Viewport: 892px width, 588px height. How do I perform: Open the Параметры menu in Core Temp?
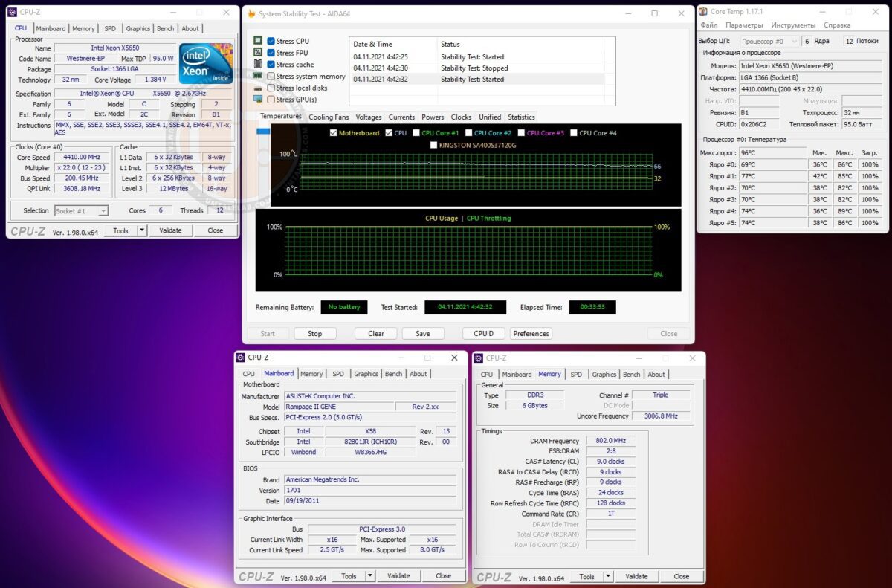click(744, 25)
